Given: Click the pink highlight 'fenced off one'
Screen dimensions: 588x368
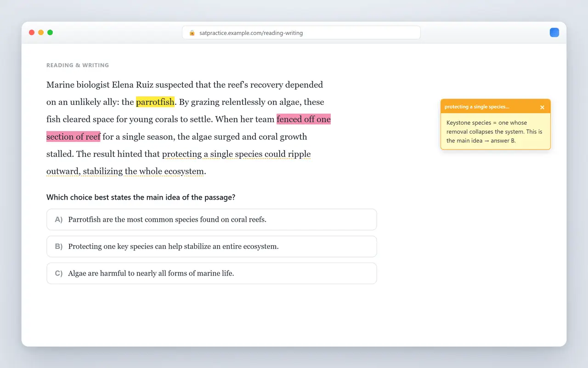Looking at the screenshot, I should [x=304, y=120].
